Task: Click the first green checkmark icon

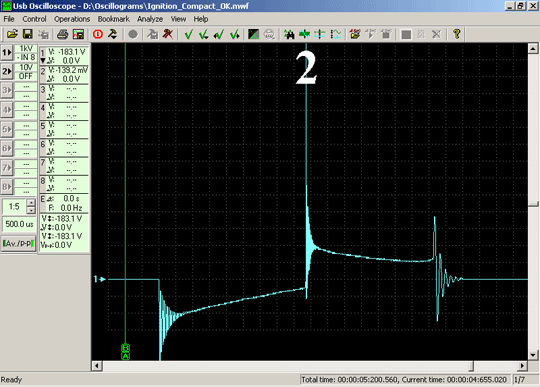Action: [x=188, y=34]
